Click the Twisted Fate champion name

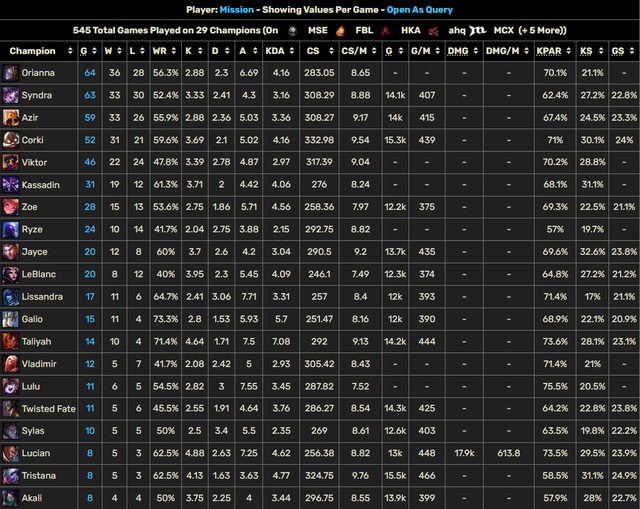pos(51,408)
